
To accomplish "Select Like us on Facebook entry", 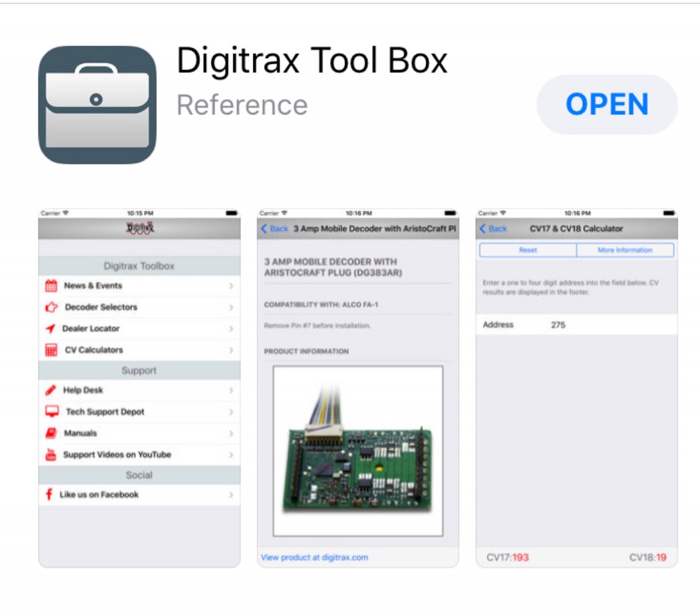I will coord(139,494).
